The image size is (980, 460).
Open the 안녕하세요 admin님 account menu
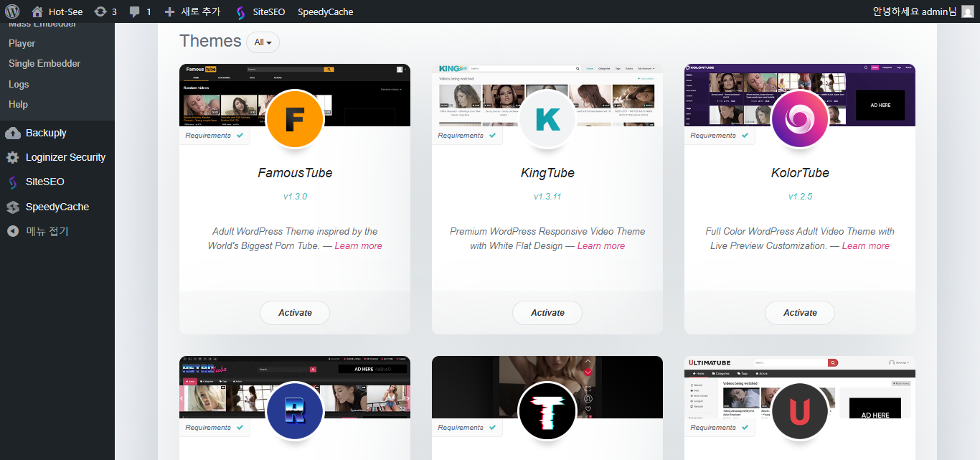tap(923, 11)
